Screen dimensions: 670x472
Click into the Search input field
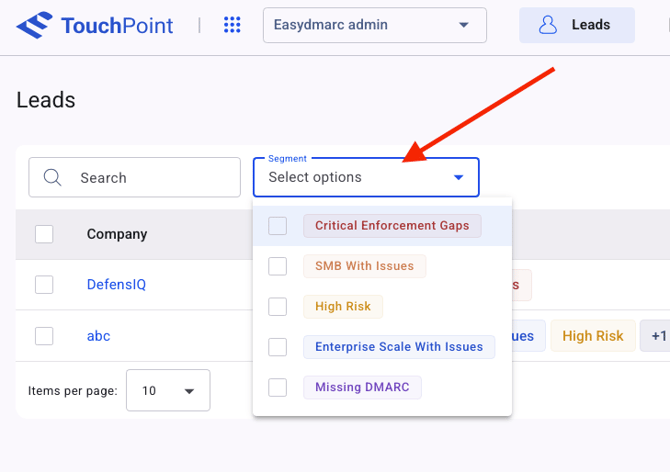(150, 178)
